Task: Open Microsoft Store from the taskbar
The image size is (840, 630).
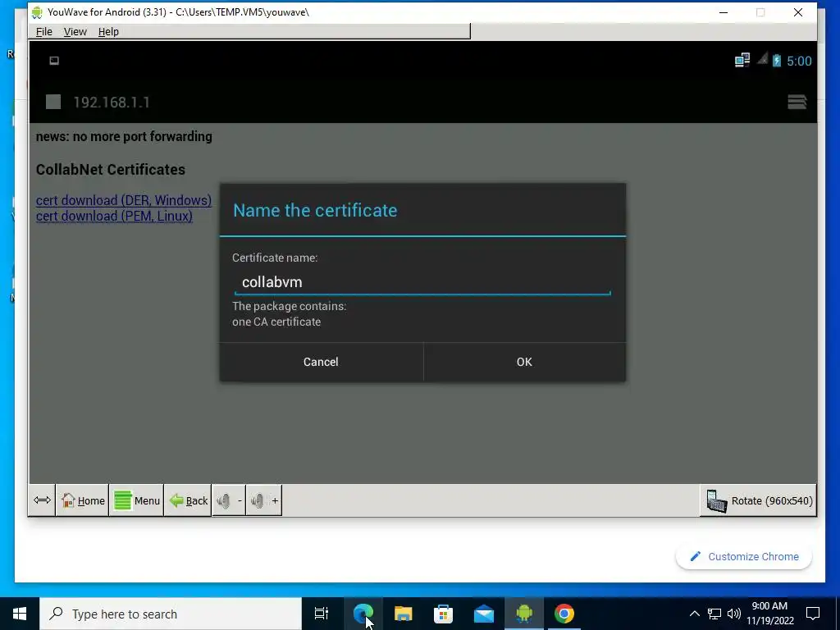Action: (444, 614)
